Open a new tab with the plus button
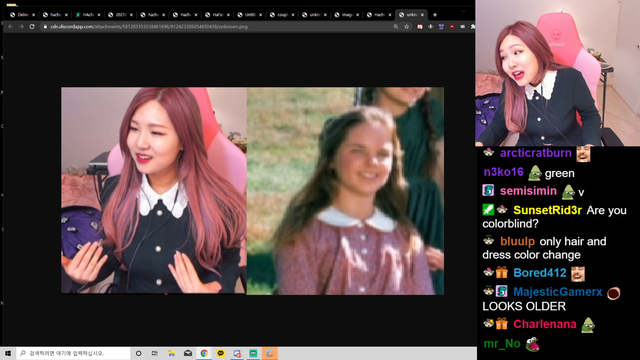 tap(435, 15)
